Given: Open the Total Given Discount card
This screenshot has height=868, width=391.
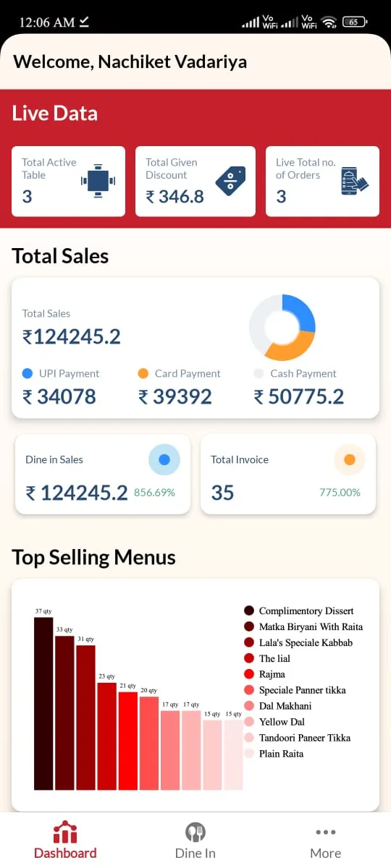Looking at the screenshot, I should (x=195, y=181).
